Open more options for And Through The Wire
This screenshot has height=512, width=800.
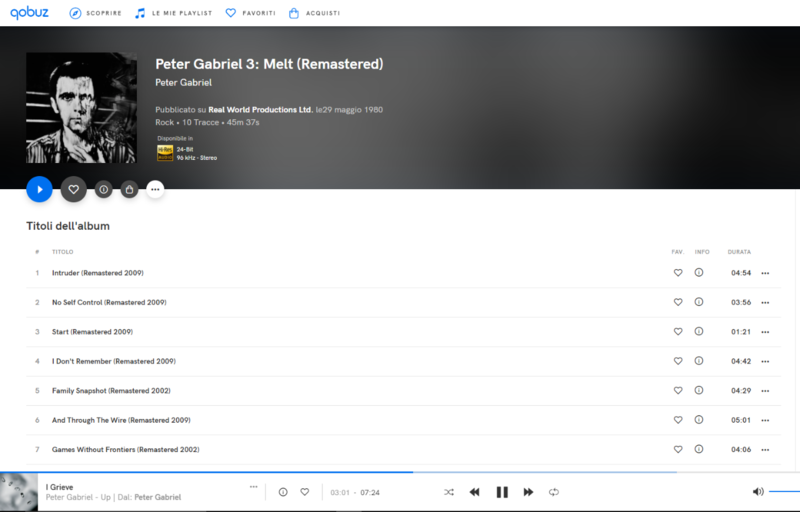765,421
